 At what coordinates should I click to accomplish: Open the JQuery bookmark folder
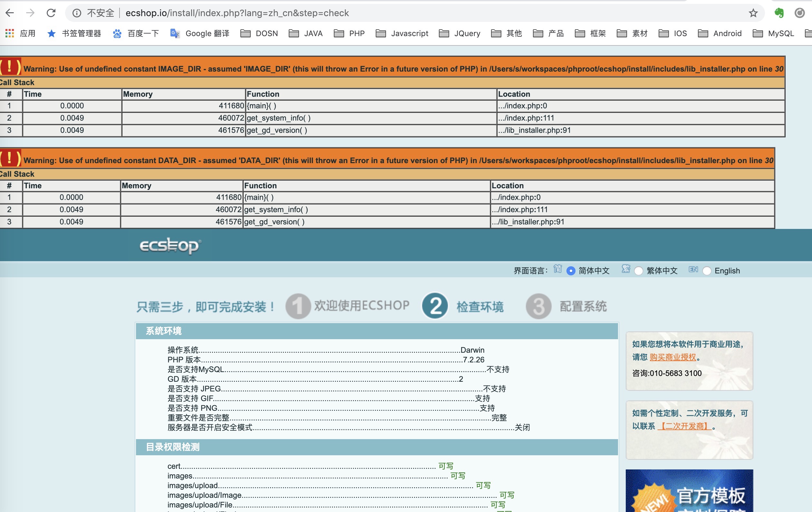coord(459,33)
